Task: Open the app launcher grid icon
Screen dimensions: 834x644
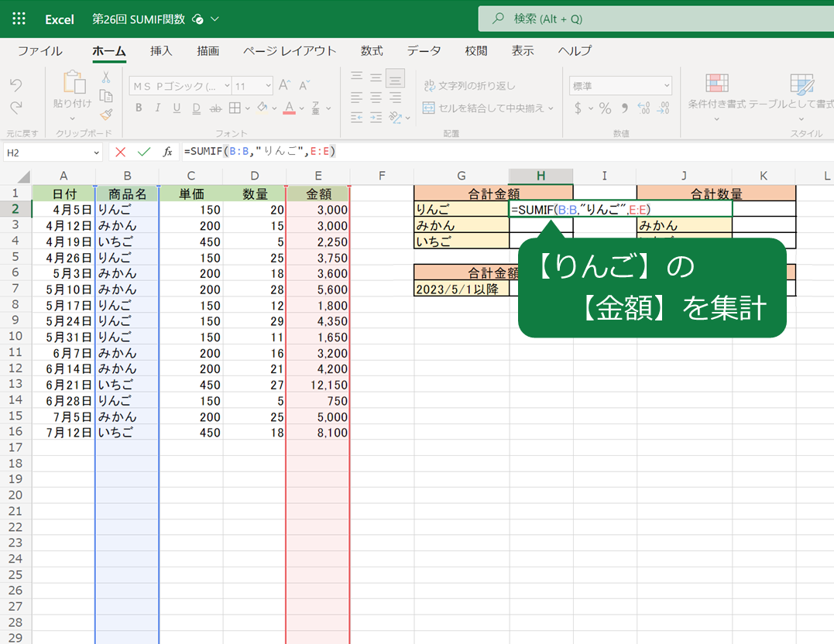Action: [x=19, y=19]
